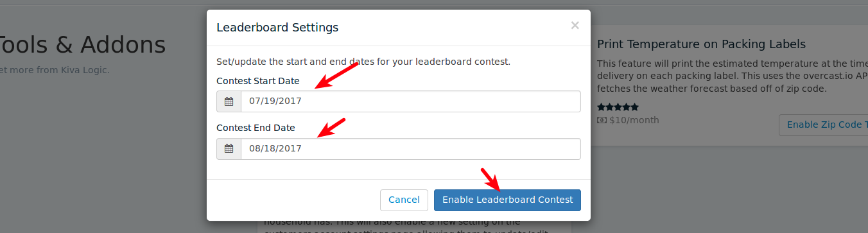This screenshot has height=233, width=868.
Task: Click the money icon beside $10/month
Action: (x=602, y=120)
